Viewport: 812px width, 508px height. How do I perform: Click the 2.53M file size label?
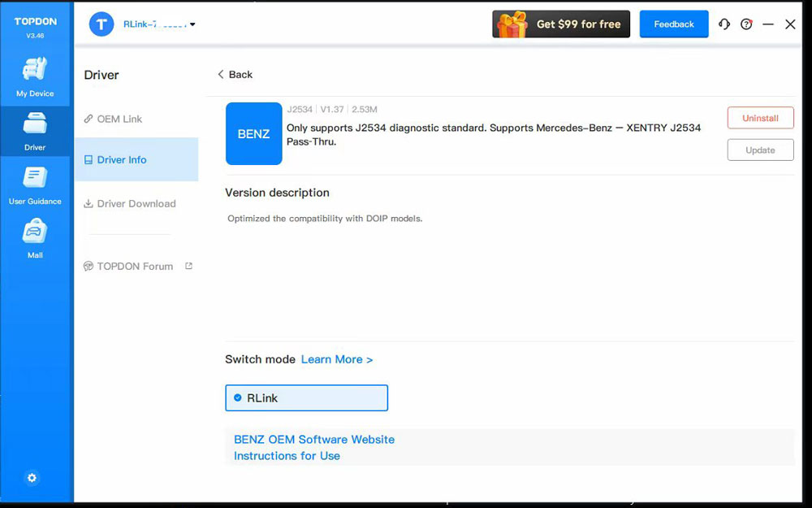coord(365,110)
